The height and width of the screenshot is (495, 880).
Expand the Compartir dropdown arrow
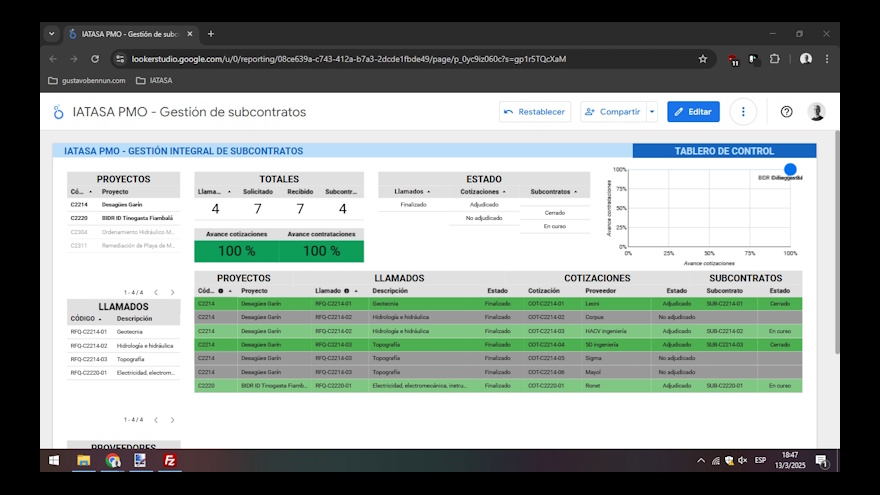click(x=652, y=112)
